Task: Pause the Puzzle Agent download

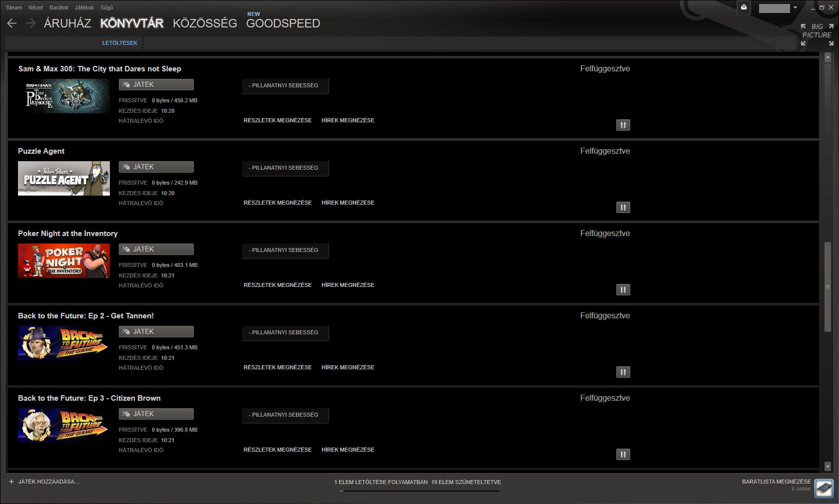Action: coord(623,207)
